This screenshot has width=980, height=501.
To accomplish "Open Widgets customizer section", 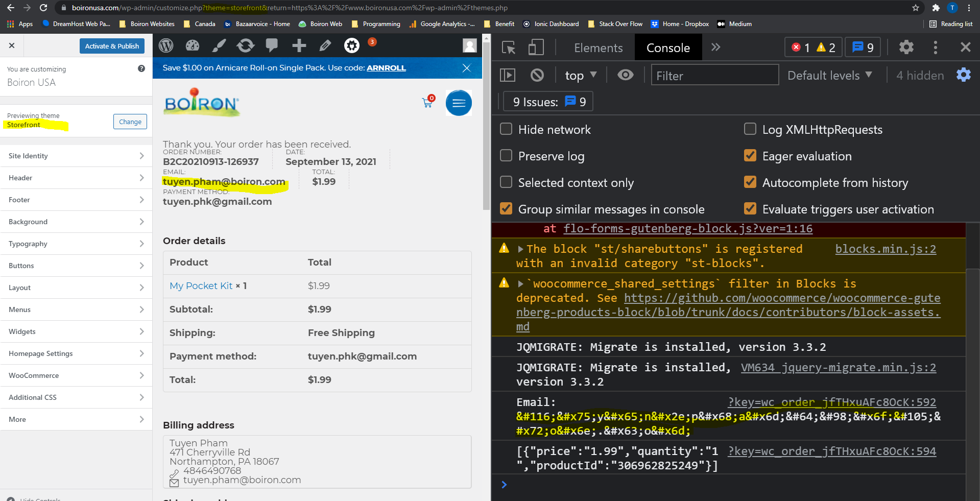I will 76,331.
